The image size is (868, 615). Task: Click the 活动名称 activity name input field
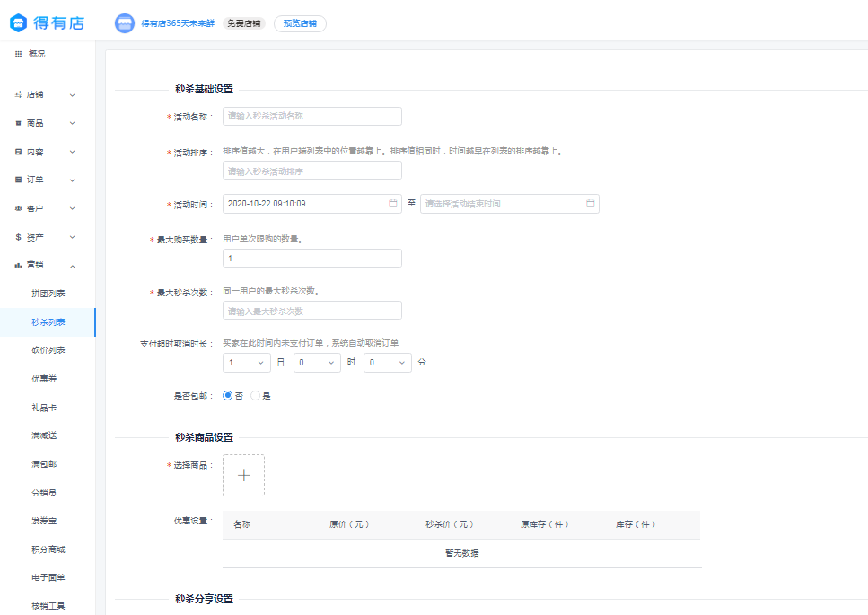coord(311,116)
